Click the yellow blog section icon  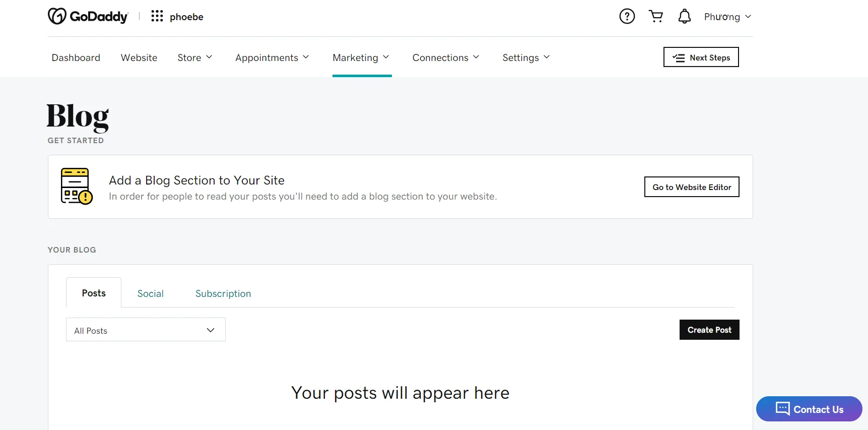click(x=76, y=187)
